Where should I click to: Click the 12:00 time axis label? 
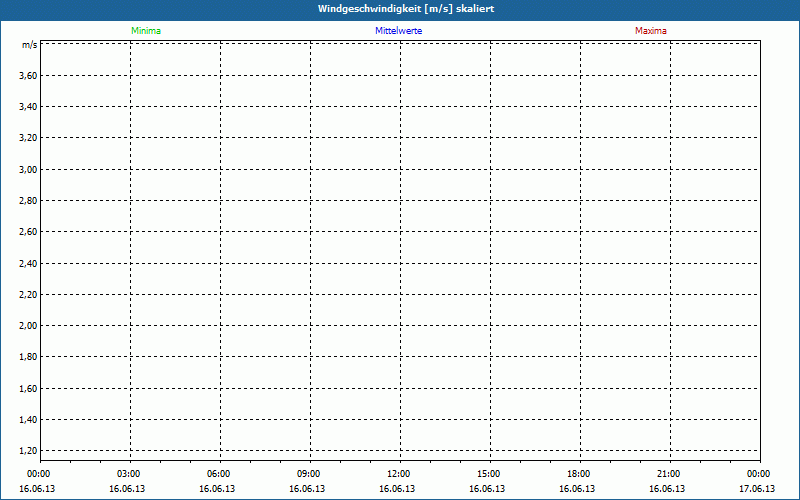coord(399,474)
